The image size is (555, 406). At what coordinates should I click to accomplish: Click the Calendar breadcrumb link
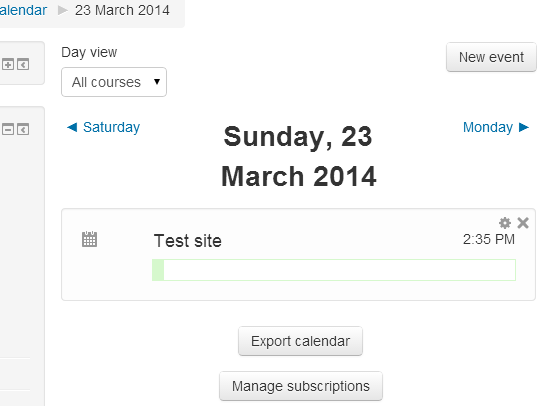click(x=23, y=10)
